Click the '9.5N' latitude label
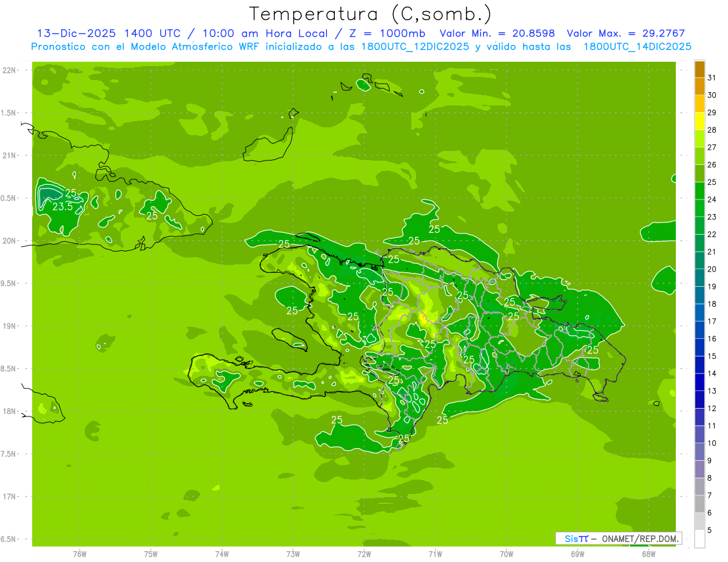Viewport: 728px width, 562px height. [9, 283]
